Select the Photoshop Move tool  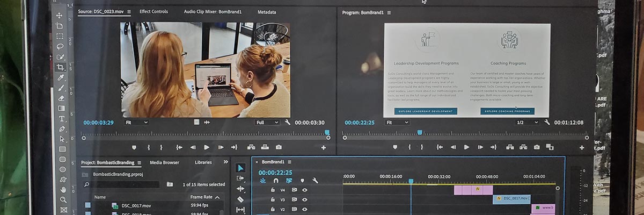(x=60, y=16)
